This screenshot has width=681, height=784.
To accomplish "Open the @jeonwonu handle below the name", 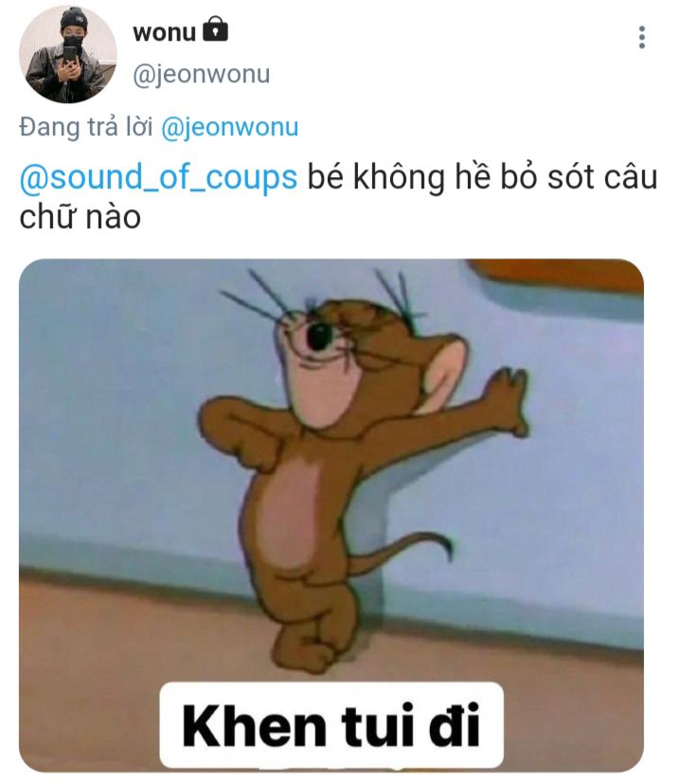I will 201,75.
